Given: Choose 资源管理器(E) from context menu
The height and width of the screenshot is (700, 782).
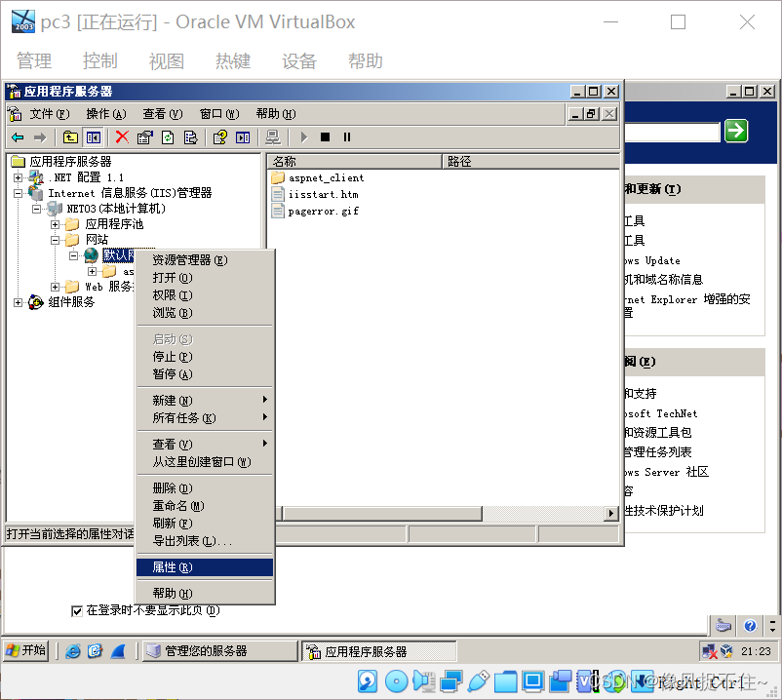Looking at the screenshot, I should pos(205,260).
